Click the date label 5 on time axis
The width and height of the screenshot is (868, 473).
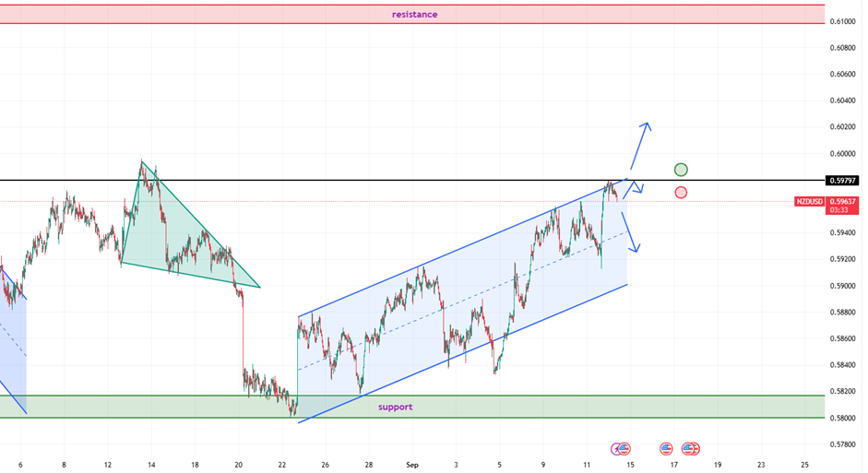coord(499,466)
